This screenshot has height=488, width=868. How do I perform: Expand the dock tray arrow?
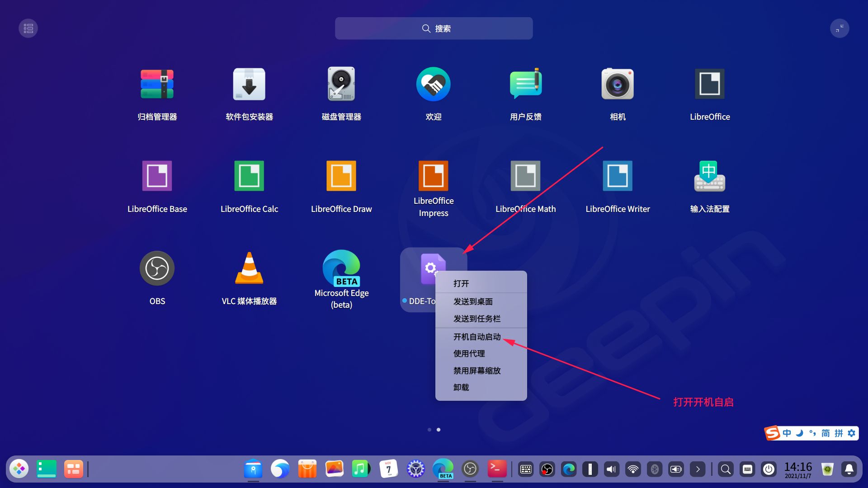click(698, 469)
